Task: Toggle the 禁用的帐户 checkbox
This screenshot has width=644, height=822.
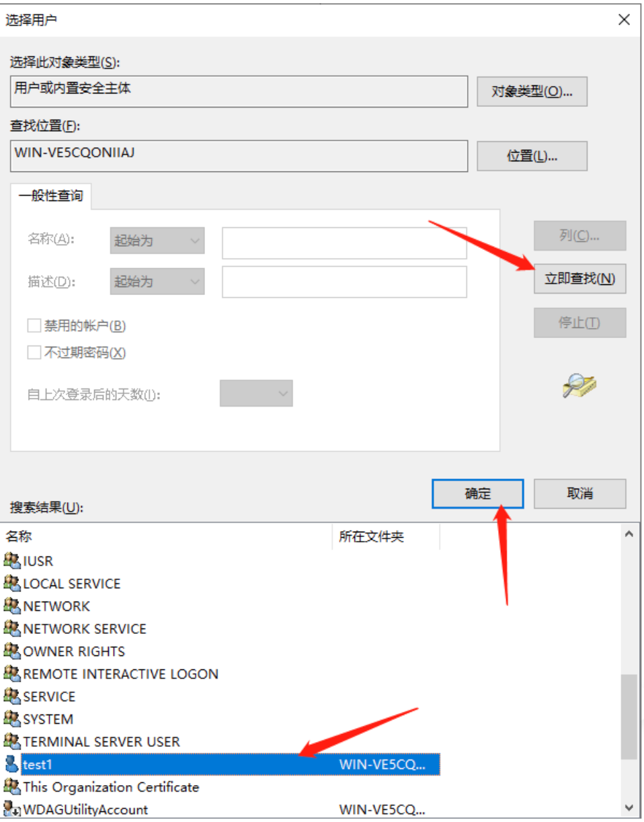Action: 34,326
